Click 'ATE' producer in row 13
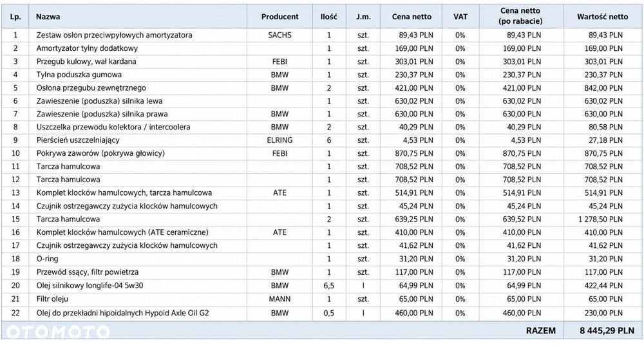The image size is (644, 345). pyautogui.click(x=279, y=193)
